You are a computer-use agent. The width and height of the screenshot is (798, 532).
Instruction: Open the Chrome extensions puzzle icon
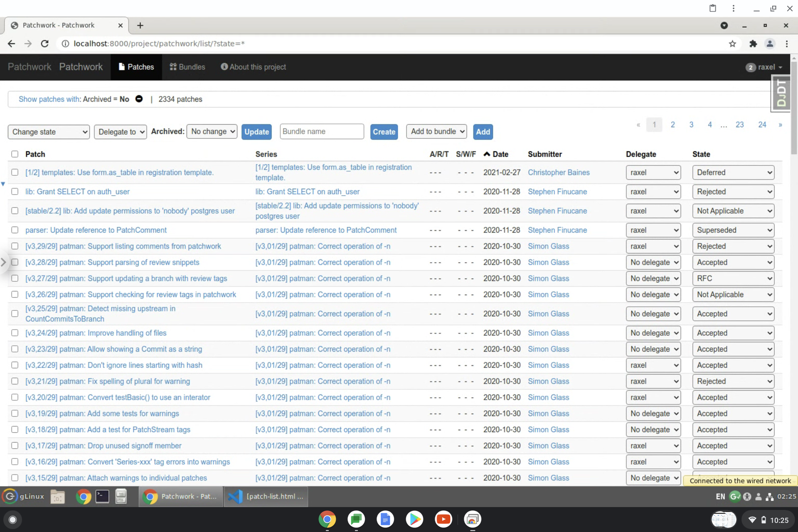753,44
